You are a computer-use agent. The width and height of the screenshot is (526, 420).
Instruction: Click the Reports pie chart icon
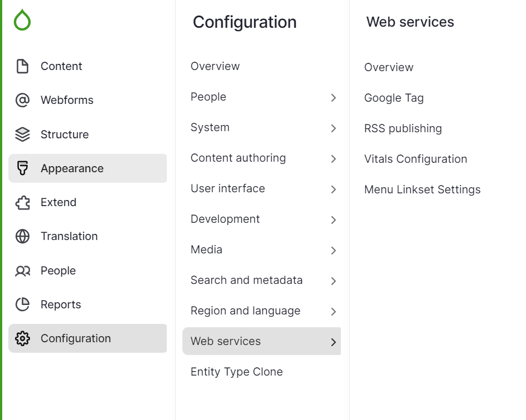pyautogui.click(x=22, y=304)
